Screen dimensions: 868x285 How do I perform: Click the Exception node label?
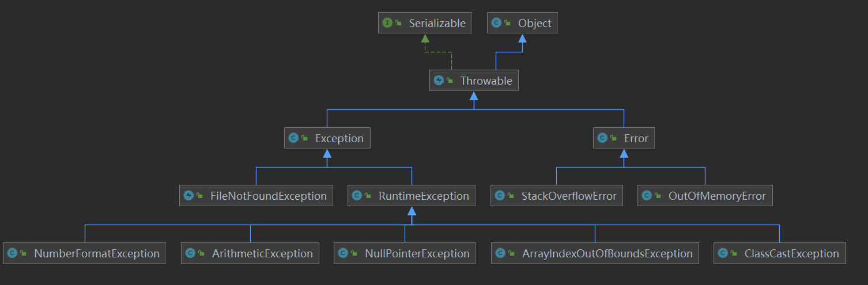tap(339, 138)
